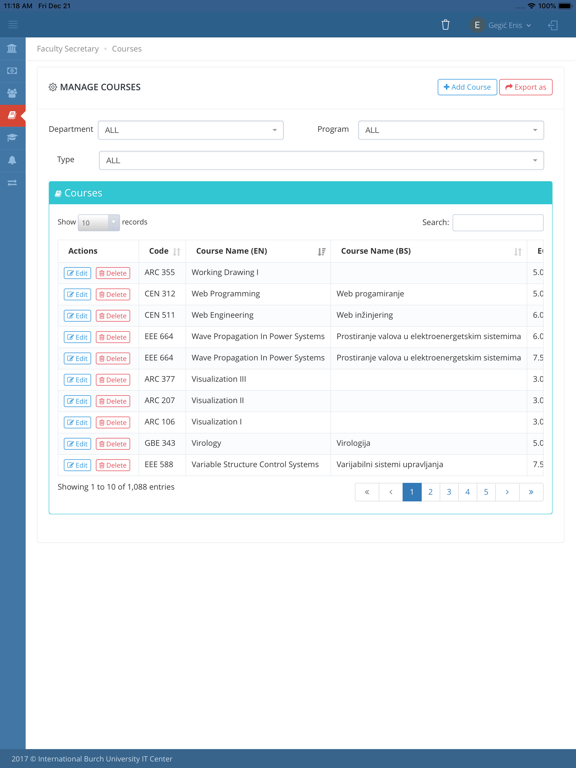Open the money/finance sidebar icon
Image resolution: width=576 pixels, height=768 pixels.
coord(12,71)
